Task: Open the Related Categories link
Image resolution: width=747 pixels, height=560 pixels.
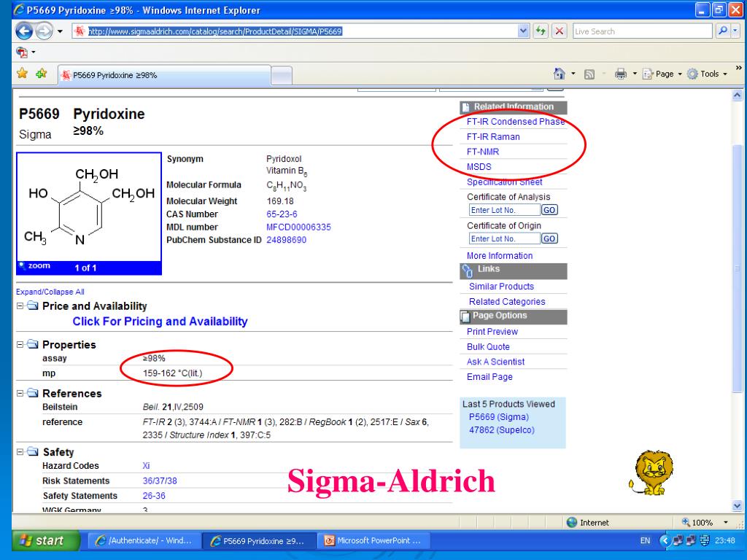Action: [x=507, y=301]
